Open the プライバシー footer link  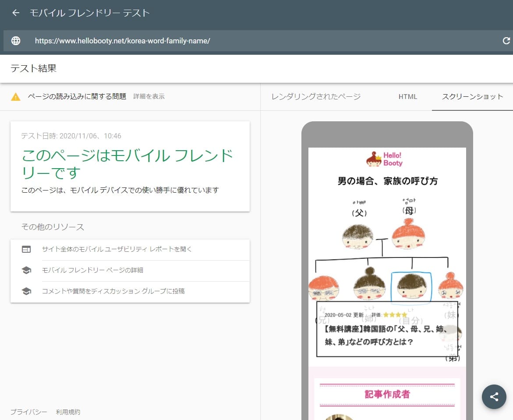[28, 412]
